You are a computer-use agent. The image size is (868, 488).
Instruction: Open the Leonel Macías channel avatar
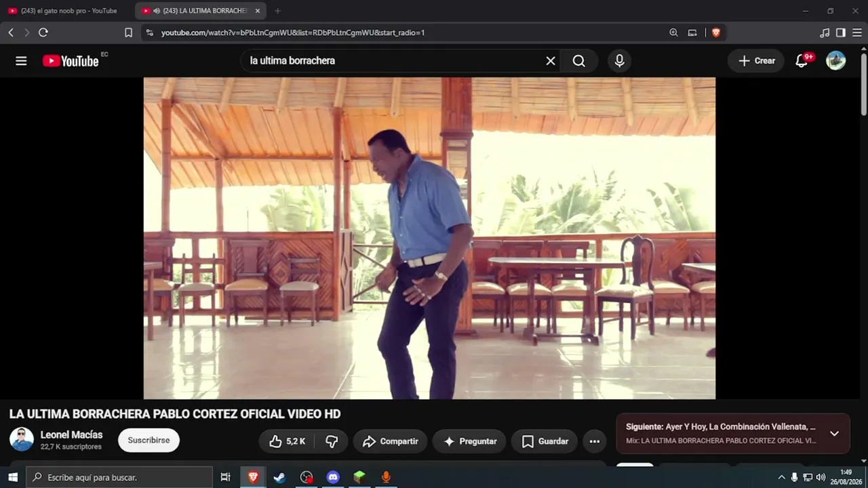click(22, 440)
